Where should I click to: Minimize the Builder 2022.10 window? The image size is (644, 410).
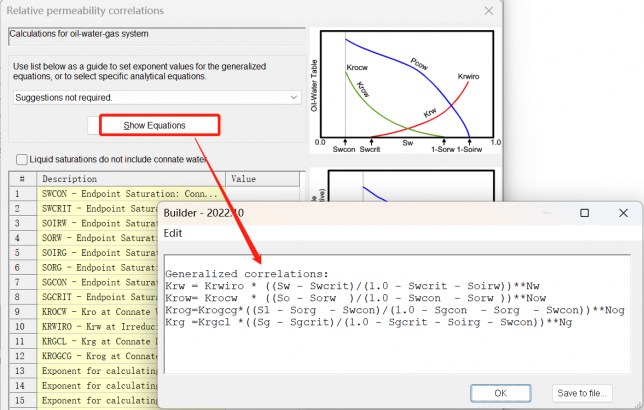[x=548, y=213]
